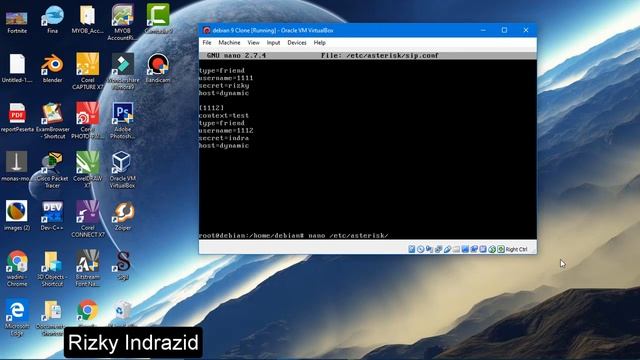
Task: Select the Adobe Photoshop shortcut
Action: [x=122, y=121]
